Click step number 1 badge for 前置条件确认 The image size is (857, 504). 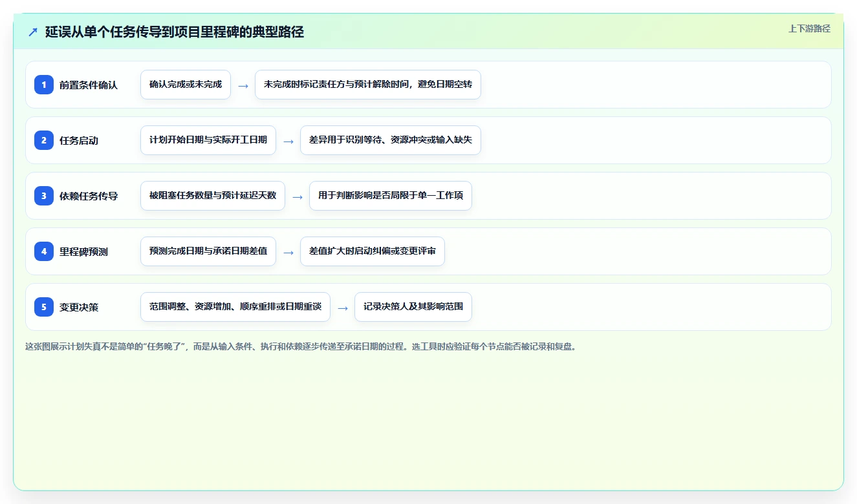point(44,85)
